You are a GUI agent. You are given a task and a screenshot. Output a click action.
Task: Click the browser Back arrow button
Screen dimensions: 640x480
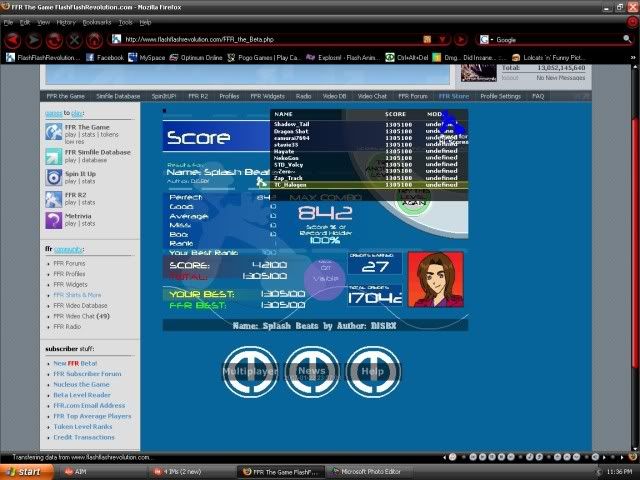(12, 40)
